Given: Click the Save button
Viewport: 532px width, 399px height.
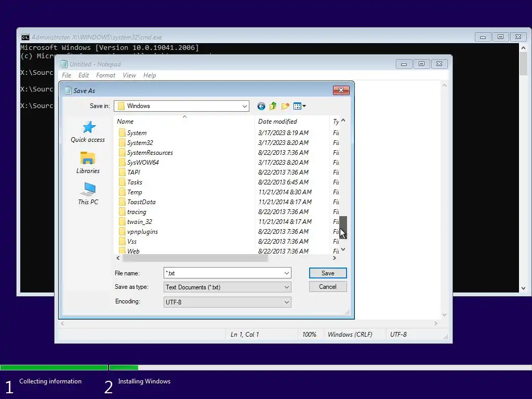Looking at the screenshot, I should 328,273.
